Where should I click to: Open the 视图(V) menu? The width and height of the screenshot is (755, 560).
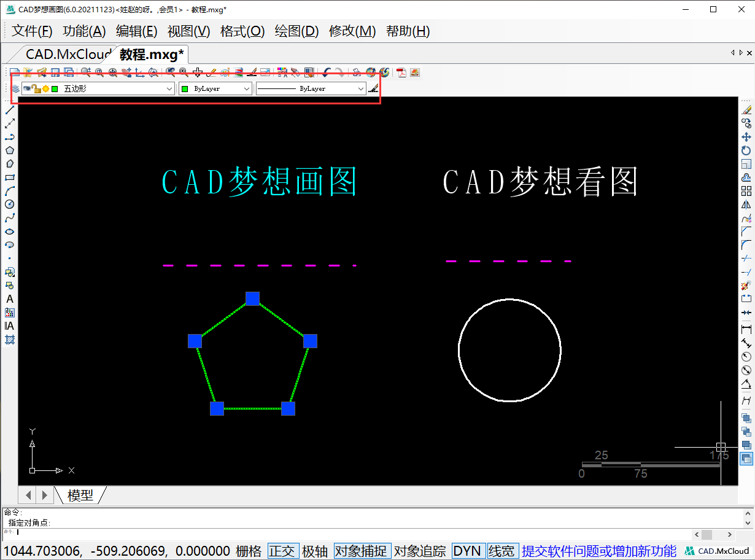[189, 31]
